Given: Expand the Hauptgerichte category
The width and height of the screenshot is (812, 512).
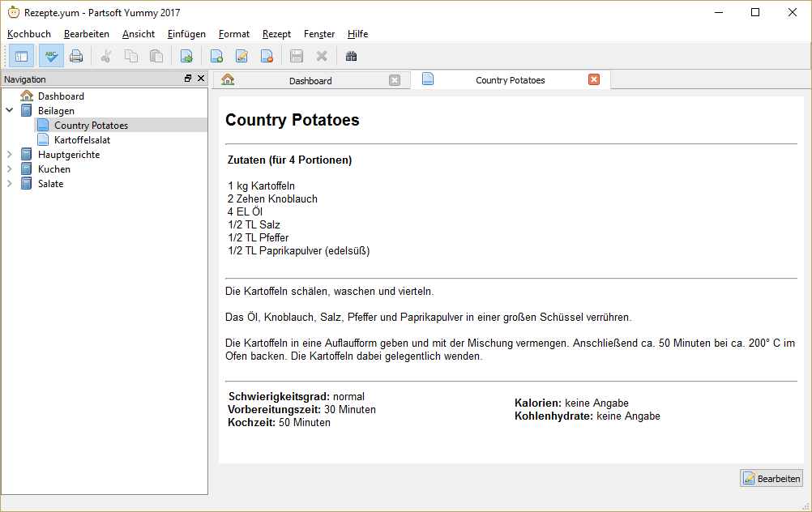Looking at the screenshot, I should pos(10,155).
